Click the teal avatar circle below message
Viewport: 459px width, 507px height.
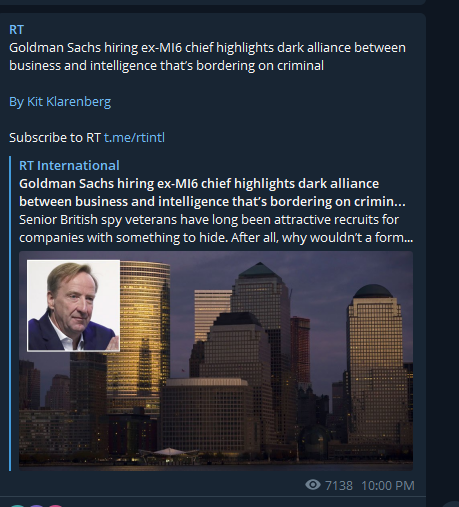tap(18, 506)
